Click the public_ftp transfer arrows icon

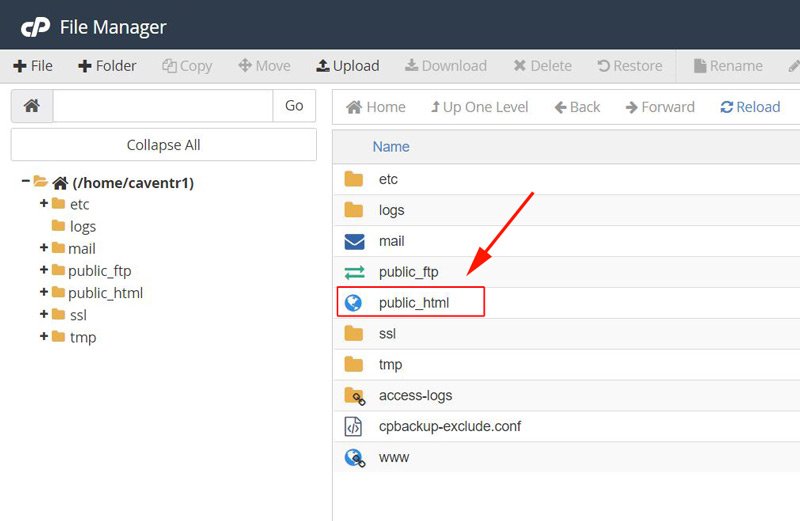click(354, 272)
